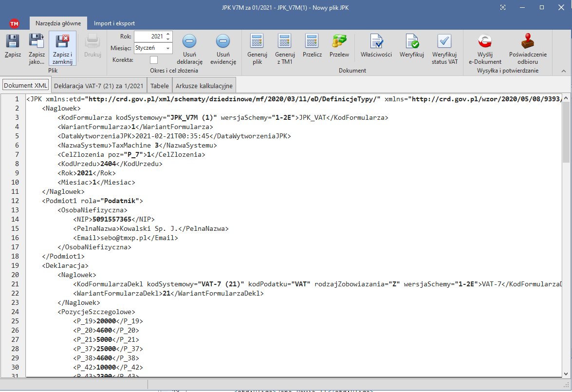Viewport: 572px width, 392px height.
Task: Increase the Rok year value
Action: pyautogui.click(x=168, y=34)
